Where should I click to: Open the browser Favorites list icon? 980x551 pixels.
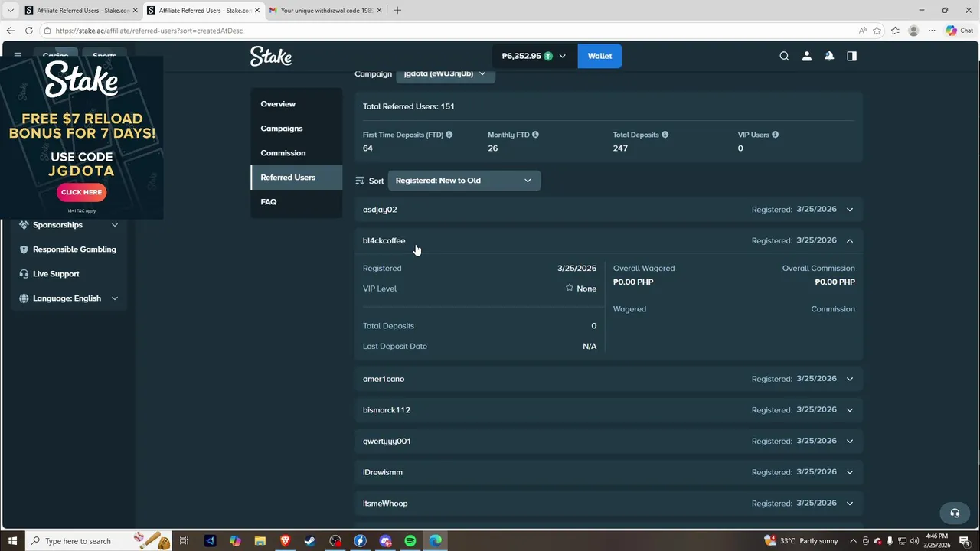pos(895,31)
